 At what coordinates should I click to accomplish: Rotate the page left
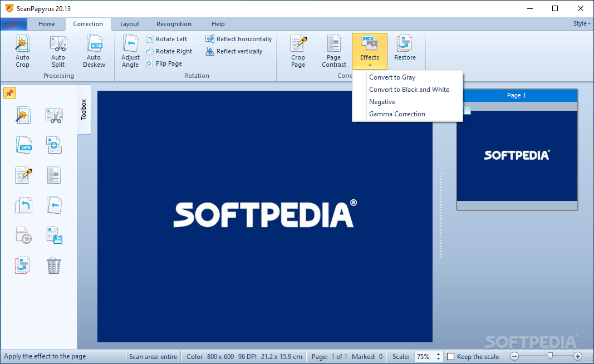point(166,39)
